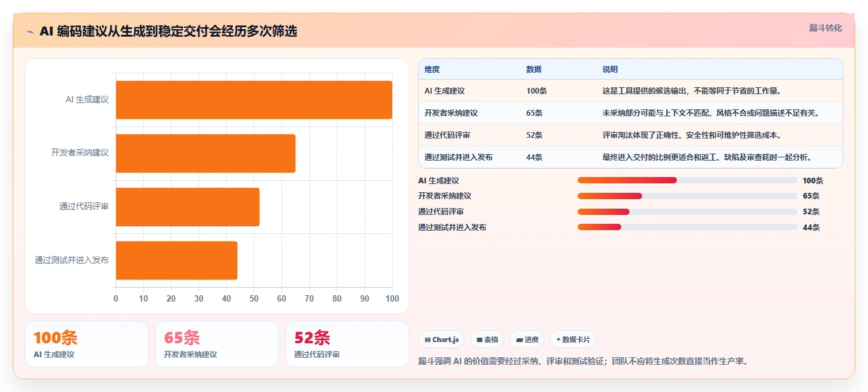Screen dimensions: 868x392
Task: Click the 通过测试并进入发布 progress bar
Action: click(687, 227)
